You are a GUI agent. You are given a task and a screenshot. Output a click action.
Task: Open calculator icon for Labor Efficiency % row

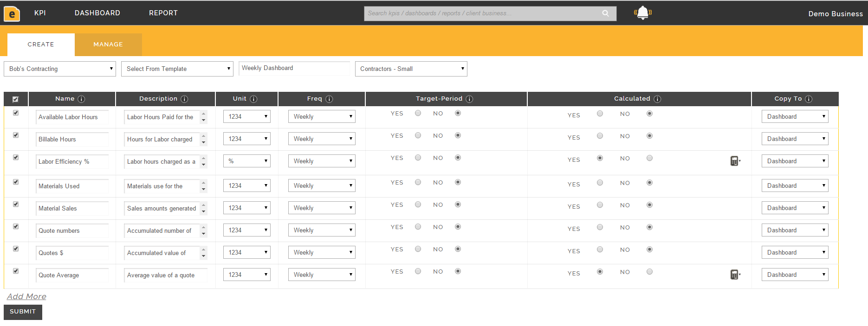[x=734, y=161]
